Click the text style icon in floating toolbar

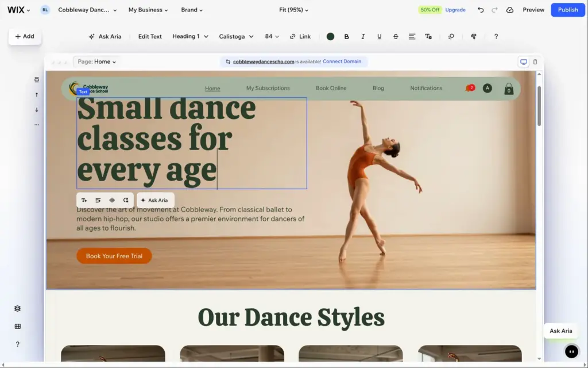84,200
